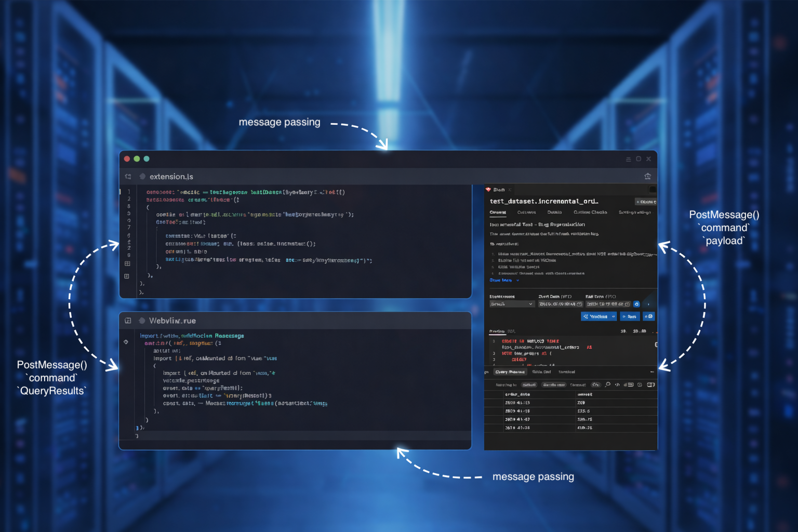The image size is (798, 532).
Task: Click the extension.js file tab title
Action: (171, 177)
